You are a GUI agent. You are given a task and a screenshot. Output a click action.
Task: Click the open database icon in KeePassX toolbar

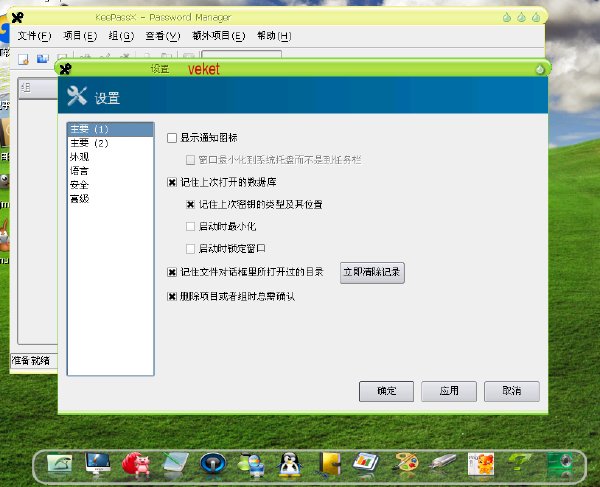pyautogui.click(x=42, y=59)
